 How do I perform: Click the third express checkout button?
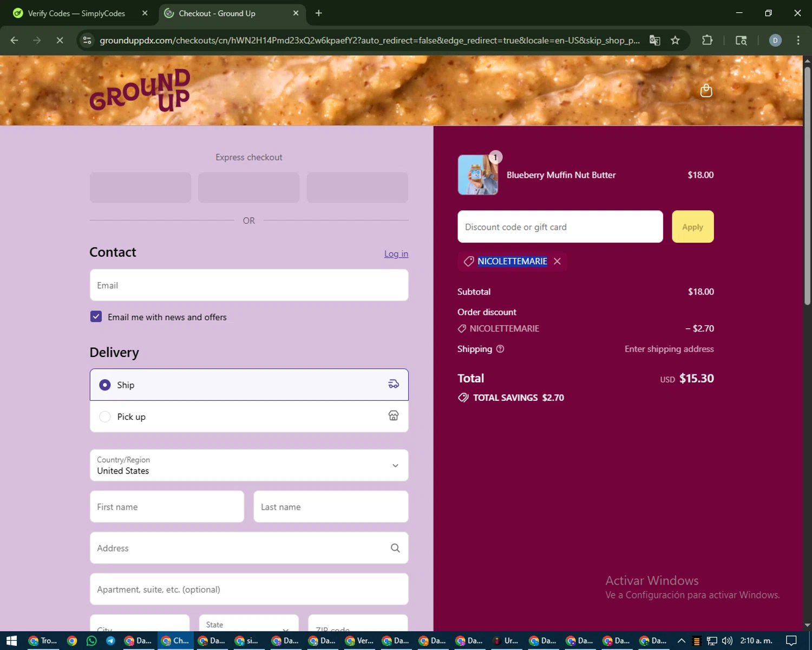pyautogui.click(x=357, y=187)
